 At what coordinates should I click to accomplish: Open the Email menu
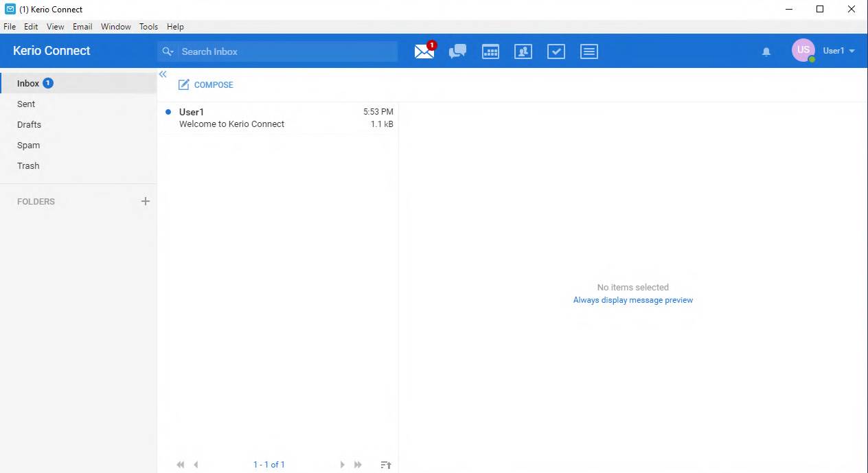pyautogui.click(x=82, y=27)
